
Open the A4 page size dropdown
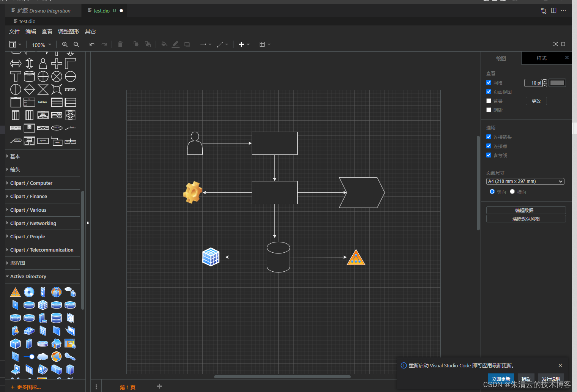[525, 181]
